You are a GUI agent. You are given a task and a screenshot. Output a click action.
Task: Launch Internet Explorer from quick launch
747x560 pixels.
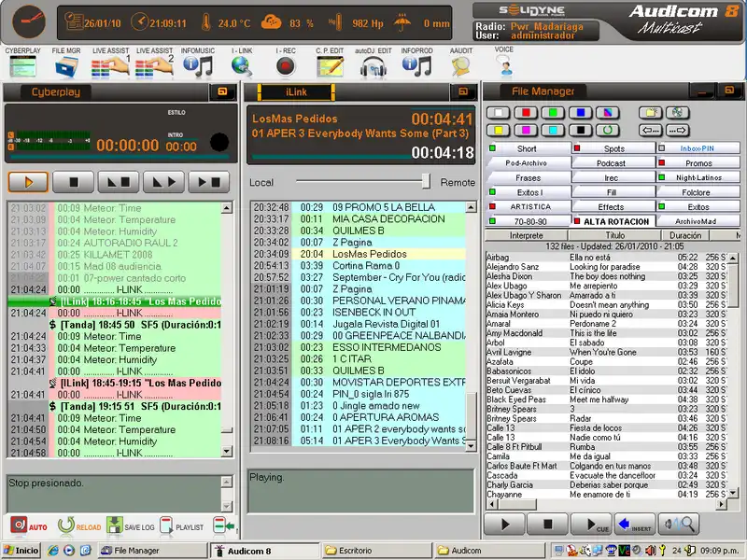[53, 551]
